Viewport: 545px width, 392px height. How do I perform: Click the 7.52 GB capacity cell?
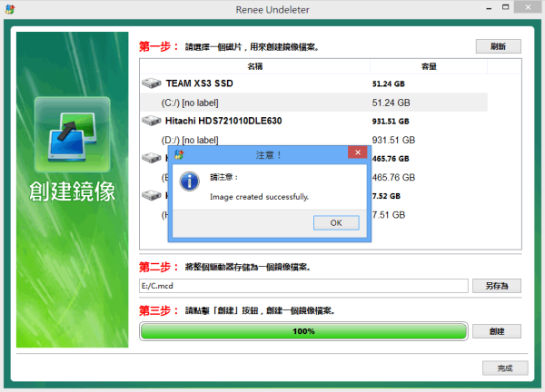(x=386, y=196)
